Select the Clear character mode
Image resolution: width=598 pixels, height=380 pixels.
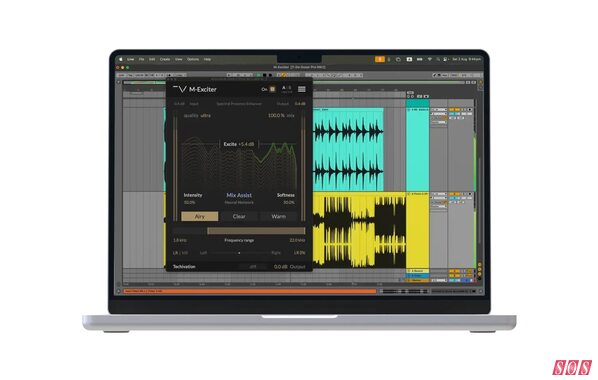239,216
